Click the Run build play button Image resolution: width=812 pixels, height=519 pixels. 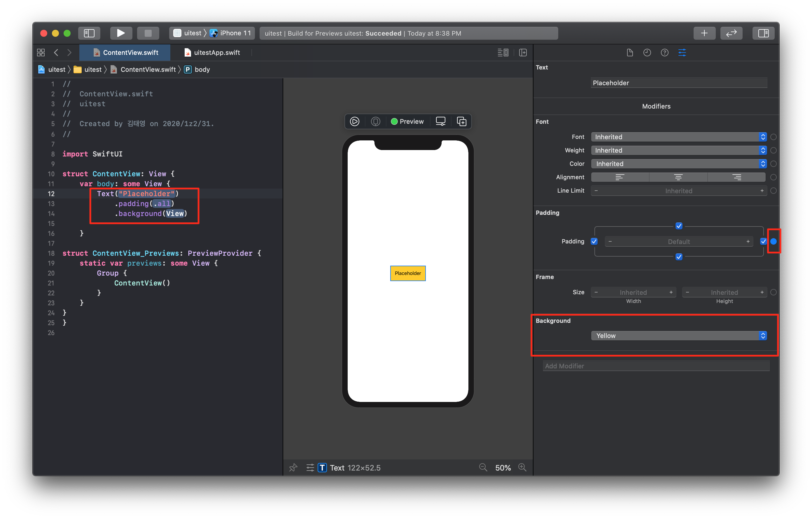121,33
